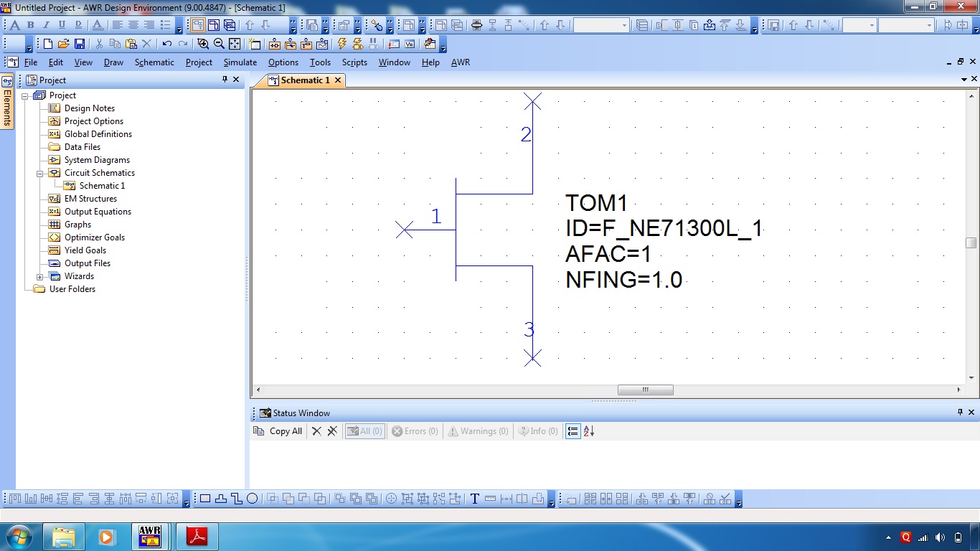Viewport: 980px width, 551px height.
Task: Toggle the Warnings (0) filter
Action: pos(478,431)
